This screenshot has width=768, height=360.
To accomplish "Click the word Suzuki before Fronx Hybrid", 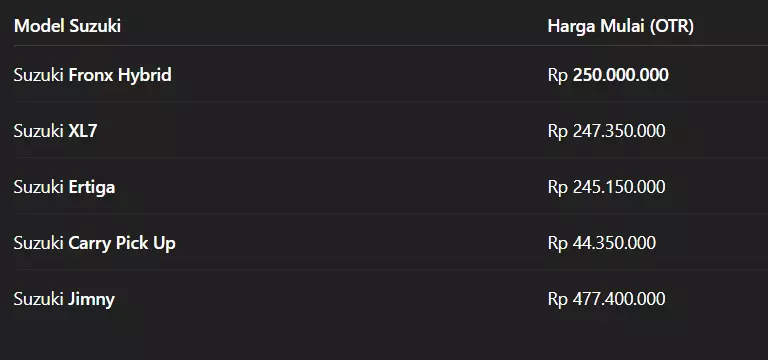I will [39, 75].
